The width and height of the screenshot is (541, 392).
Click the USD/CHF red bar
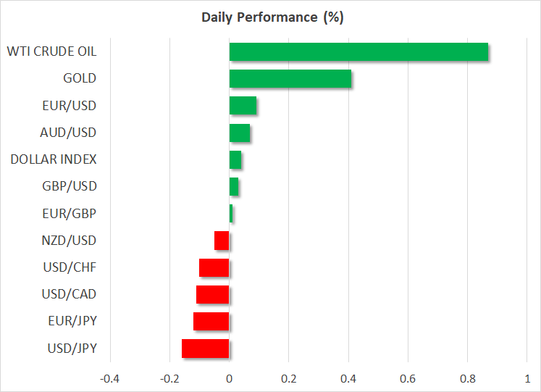pyautogui.click(x=214, y=267)
